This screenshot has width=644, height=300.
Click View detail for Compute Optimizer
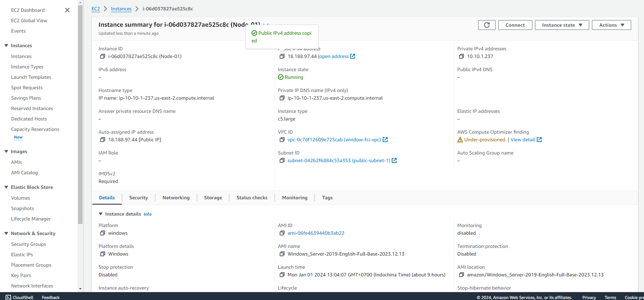pos(523,140)
